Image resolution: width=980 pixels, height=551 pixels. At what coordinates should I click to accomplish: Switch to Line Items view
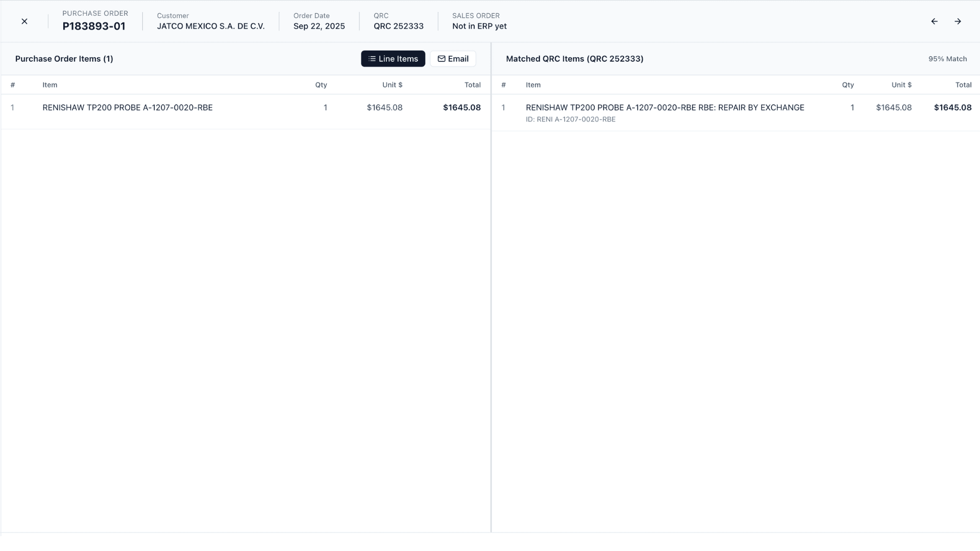pyautogui.click(x=393, y=59)
